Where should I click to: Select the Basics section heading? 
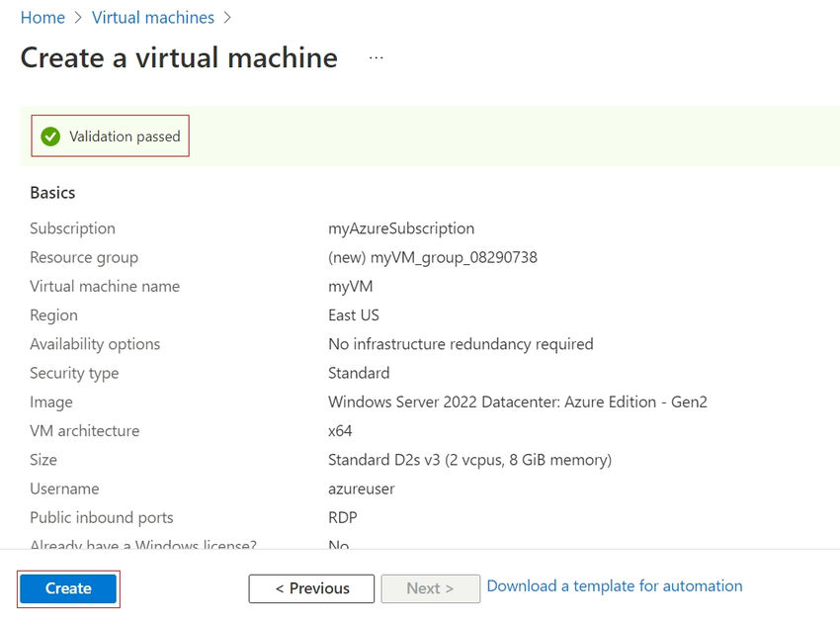[52, 192]
